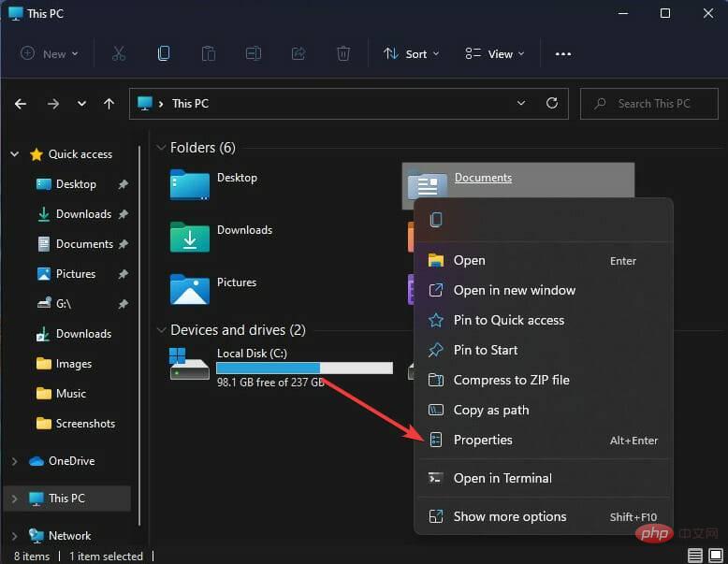
Task: Click the Search This PC field
Action: (646, 104)
